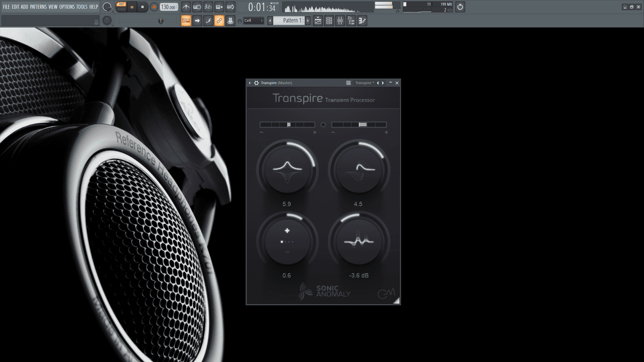The height and width of the screenshot is (362, 644).
Task: Click the sustain knob labeled 4.5
Action: click(x=359, y=170)
